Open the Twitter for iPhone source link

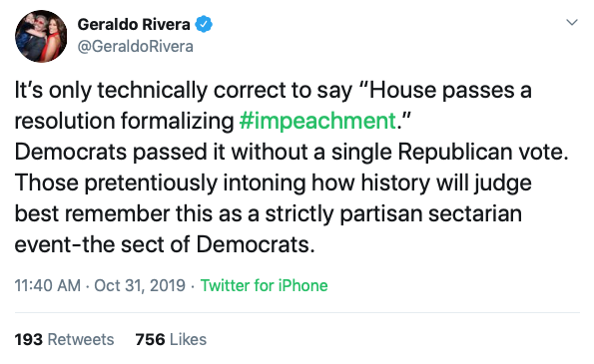[264, 285]
